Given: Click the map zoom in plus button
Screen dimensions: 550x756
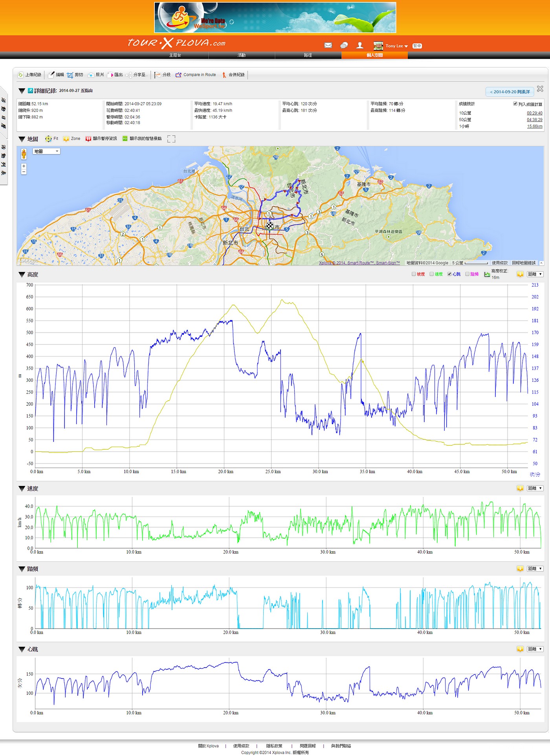Looking at the screenshot, I should [24, 166].
